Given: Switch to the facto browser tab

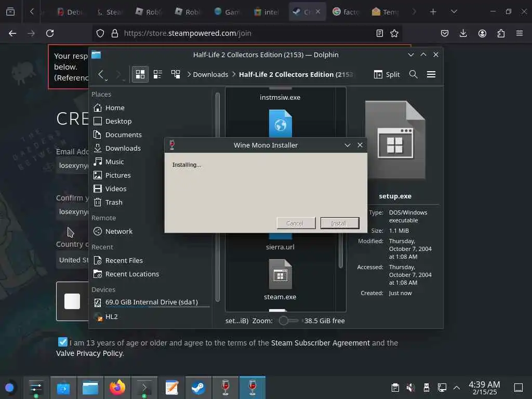Looking at the screenshot, I should point(345,12).
